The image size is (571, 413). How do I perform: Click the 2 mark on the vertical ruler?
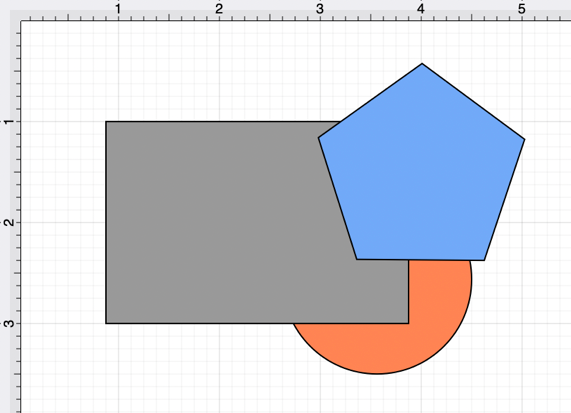point(9,222)
